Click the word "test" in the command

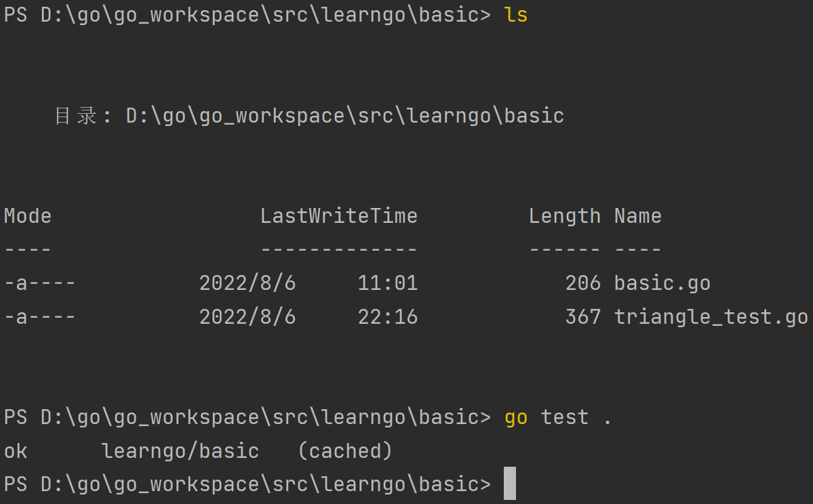coord(564,417)
